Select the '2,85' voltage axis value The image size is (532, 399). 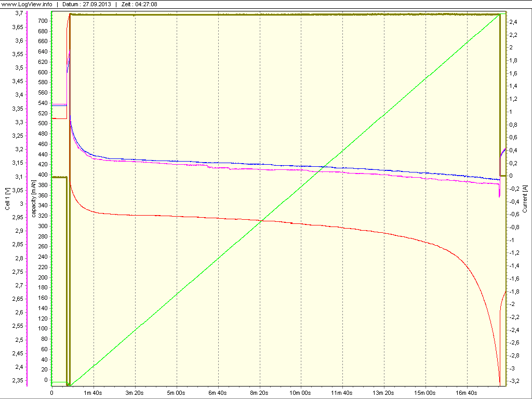[x=18, y=245]
